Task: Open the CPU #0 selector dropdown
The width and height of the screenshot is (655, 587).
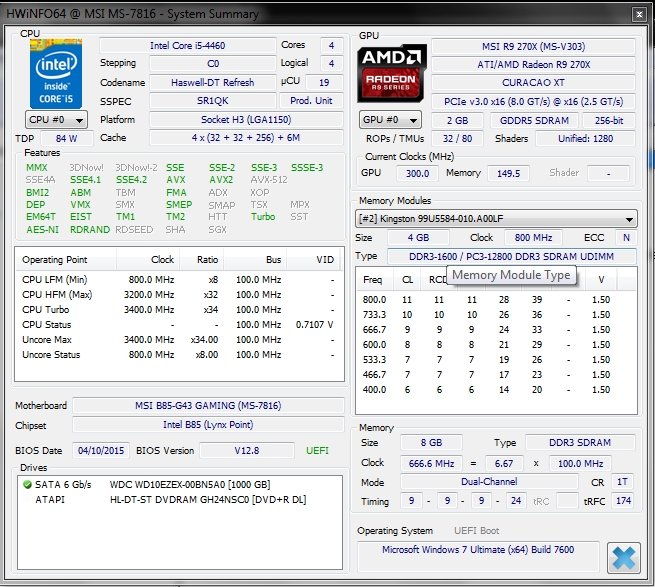Action: click(x=56, y=120)
